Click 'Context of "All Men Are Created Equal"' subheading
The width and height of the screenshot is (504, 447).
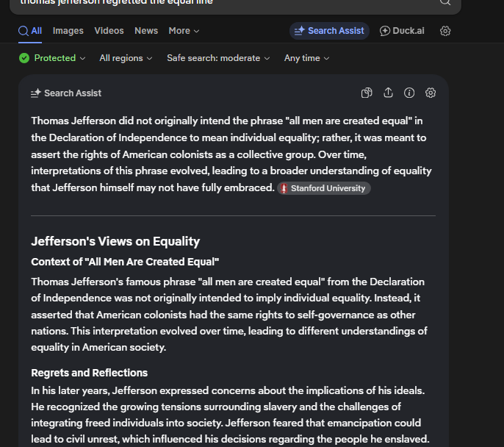pyautogui.click(x=125, y=262)
